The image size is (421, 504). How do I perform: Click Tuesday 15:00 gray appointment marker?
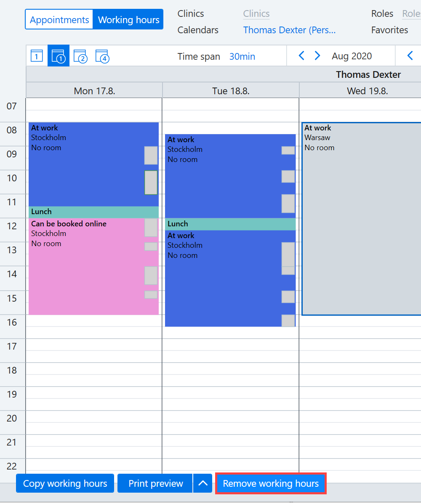coord(288,297)
